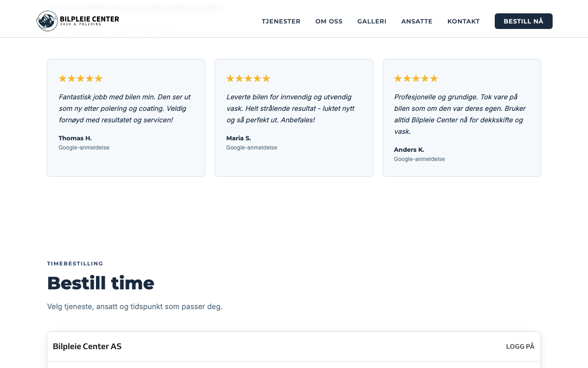Viewport: 588px width, 368px height.
Task: Click the reviewer name Anders K.
Action: coord(409,149)
